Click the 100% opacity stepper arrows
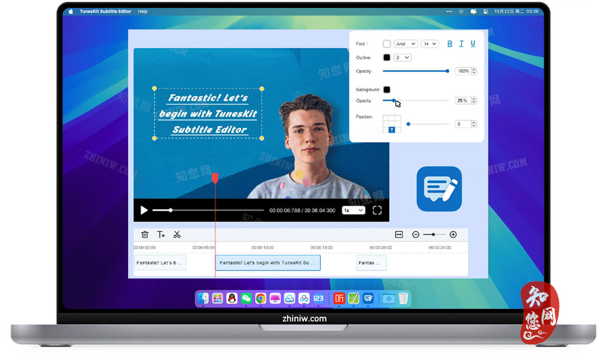 pyautogui.click(x=474, y=71)
